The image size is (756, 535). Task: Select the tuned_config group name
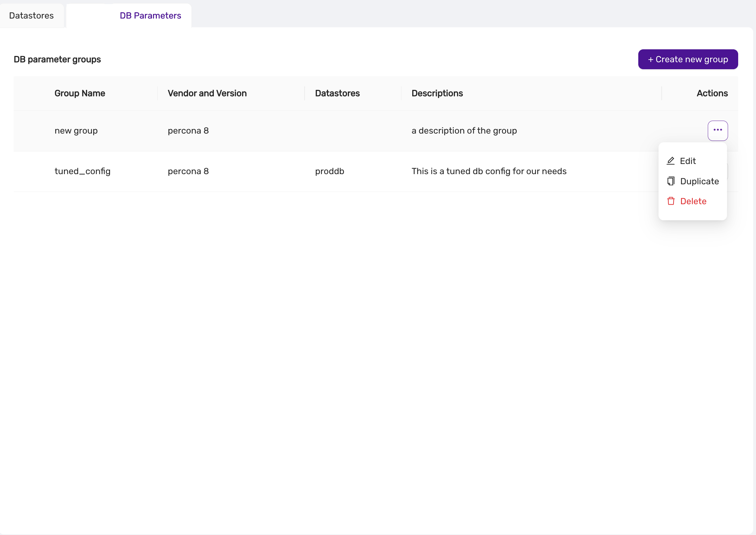click(82, 171)
